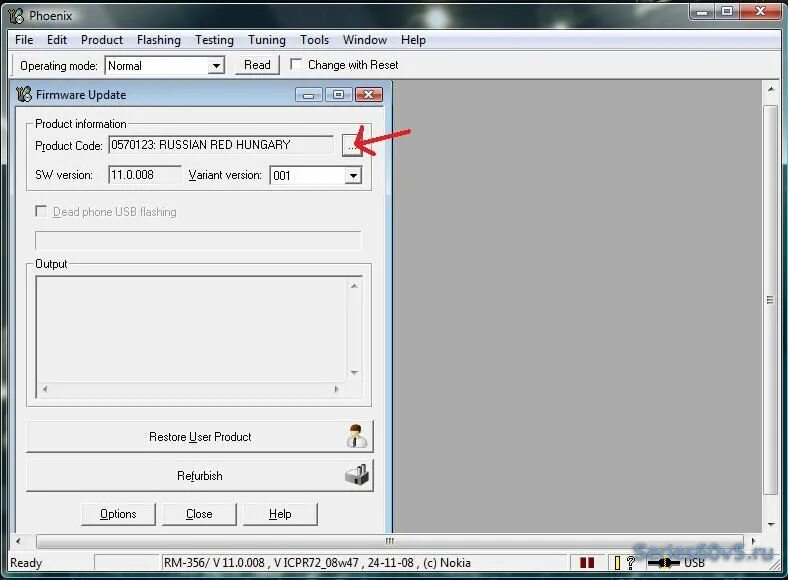Maximize the Firmware Update subwindow
Image resolution: width=788 pixels, height=580 pixels.
(339, 94)
